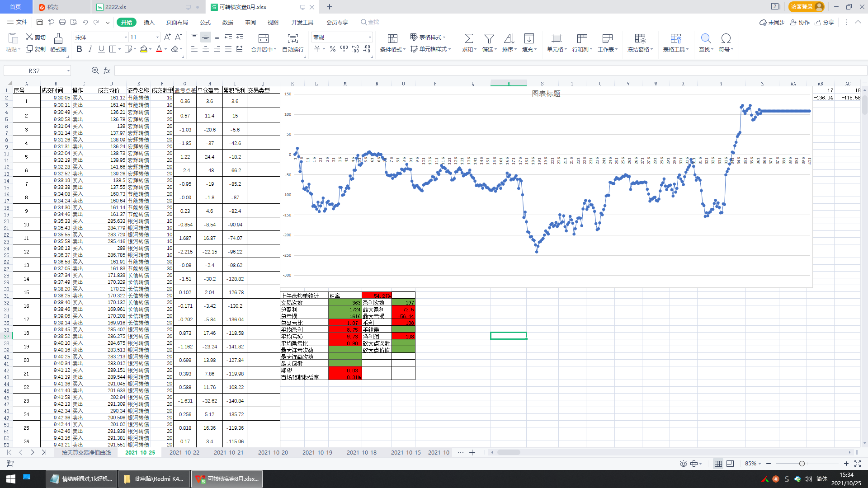Switch to sheet tab 2021-10-22
The width and height of the screenshot is (868, 488).
184,452
